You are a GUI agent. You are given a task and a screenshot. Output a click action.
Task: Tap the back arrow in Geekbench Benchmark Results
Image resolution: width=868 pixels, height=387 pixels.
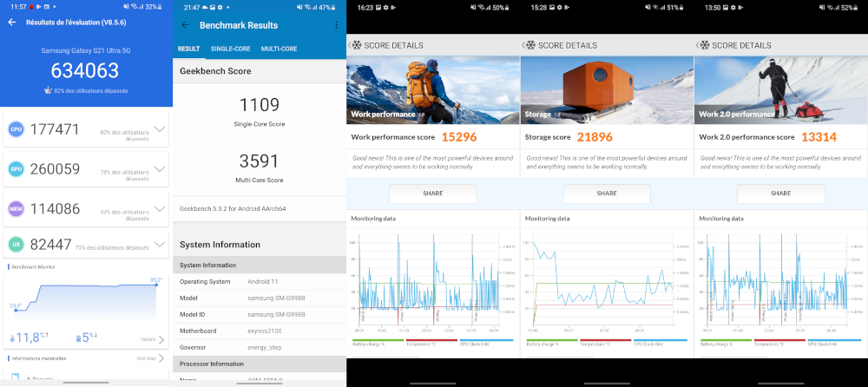pyautogui.click(x=186, y=25)
